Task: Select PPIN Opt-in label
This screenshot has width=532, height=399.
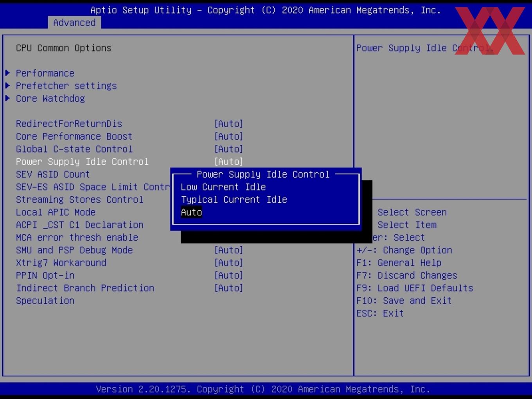Action: [45, 275]
